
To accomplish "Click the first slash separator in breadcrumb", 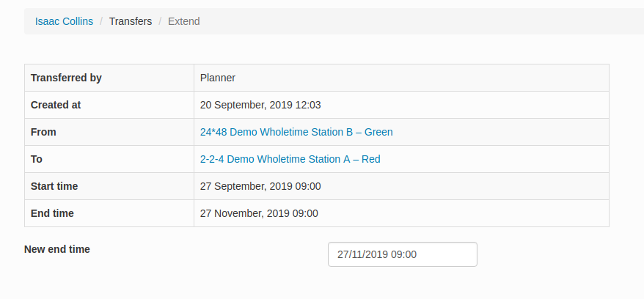I will [x=101, y=21].
